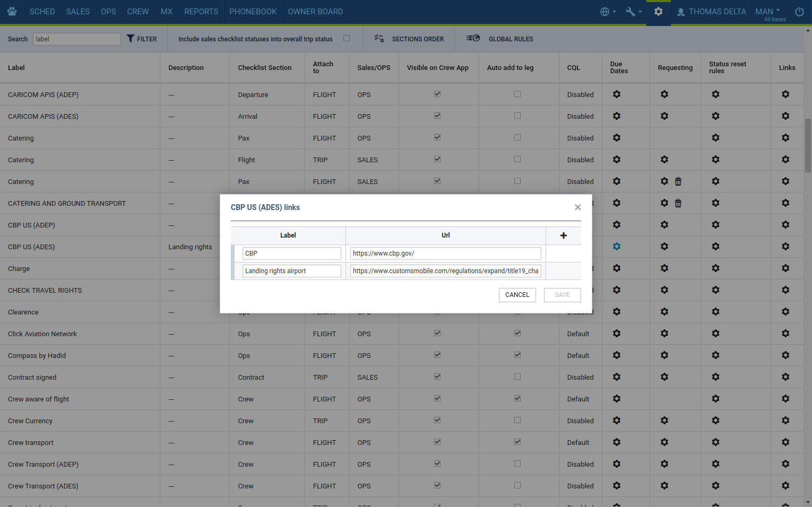Open the PHONEBOOK menu
Screen dimensions: 812x507
(253, 12)
